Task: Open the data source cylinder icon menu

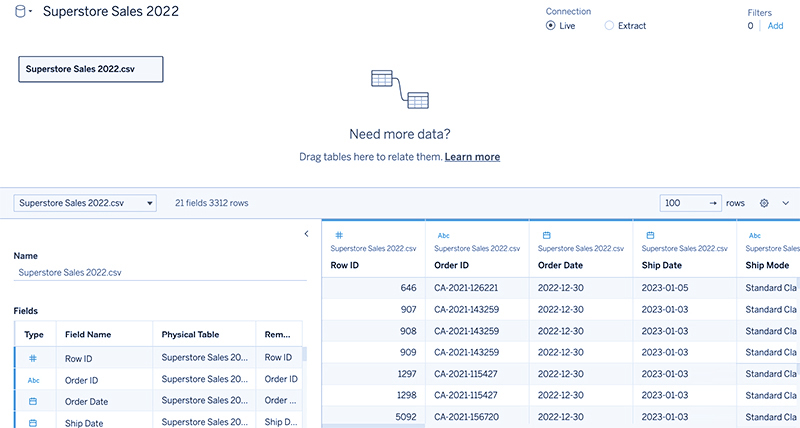Action: (23, 11)
